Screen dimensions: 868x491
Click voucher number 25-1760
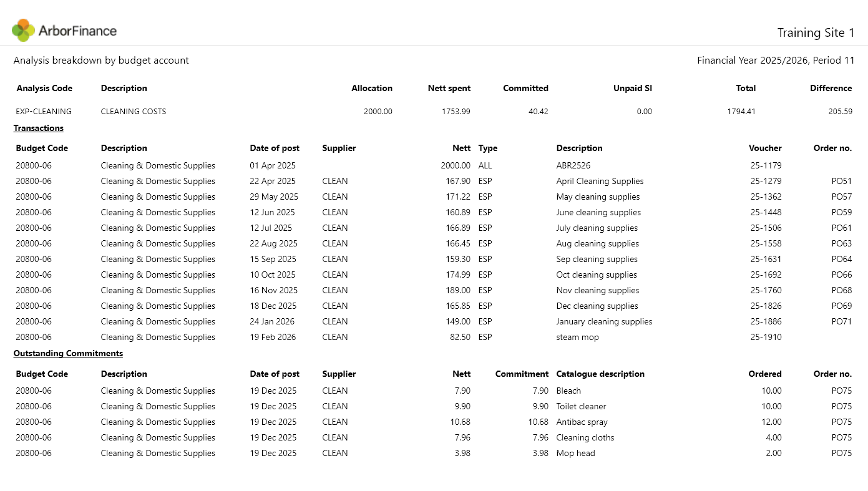(x=766, y=290)
